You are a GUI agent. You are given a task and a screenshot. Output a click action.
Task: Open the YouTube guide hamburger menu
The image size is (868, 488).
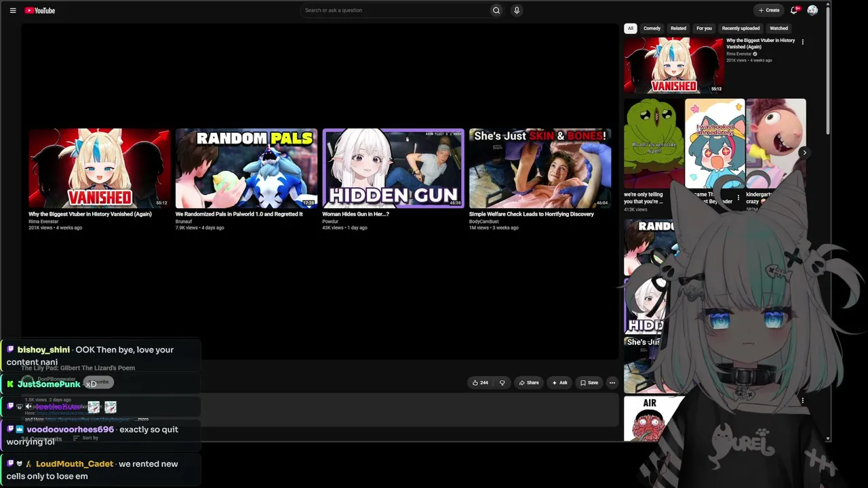12,10
